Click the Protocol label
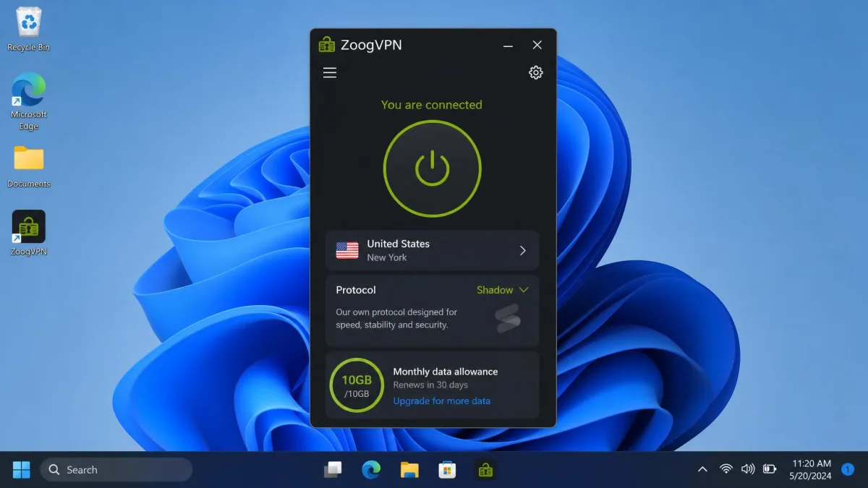 (x=356, y=290)
